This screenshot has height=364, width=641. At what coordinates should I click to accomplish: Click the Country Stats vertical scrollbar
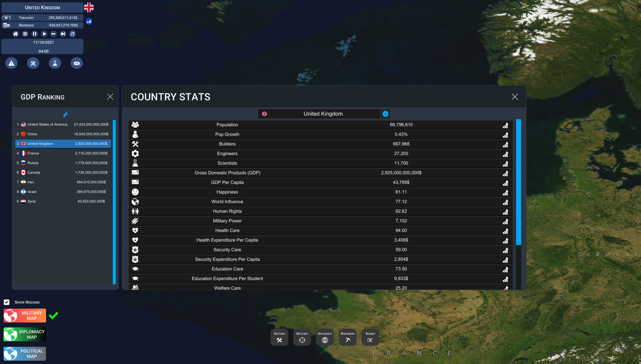(x=518, y=182)
